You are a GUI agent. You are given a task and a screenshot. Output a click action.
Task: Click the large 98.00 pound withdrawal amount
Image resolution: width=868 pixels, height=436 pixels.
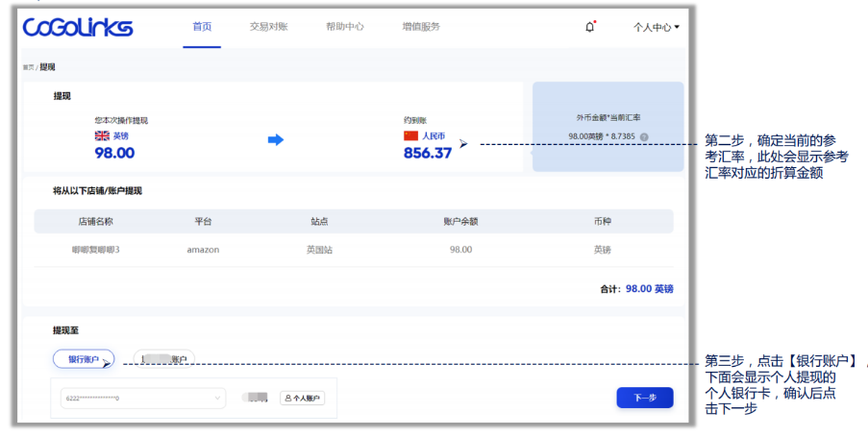pos(114,154)
